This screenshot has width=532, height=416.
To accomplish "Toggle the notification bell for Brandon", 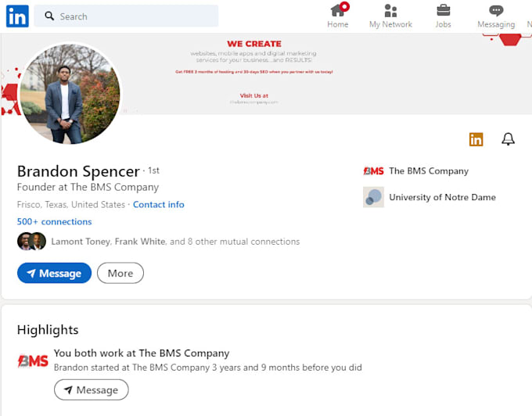I will 508,139.
